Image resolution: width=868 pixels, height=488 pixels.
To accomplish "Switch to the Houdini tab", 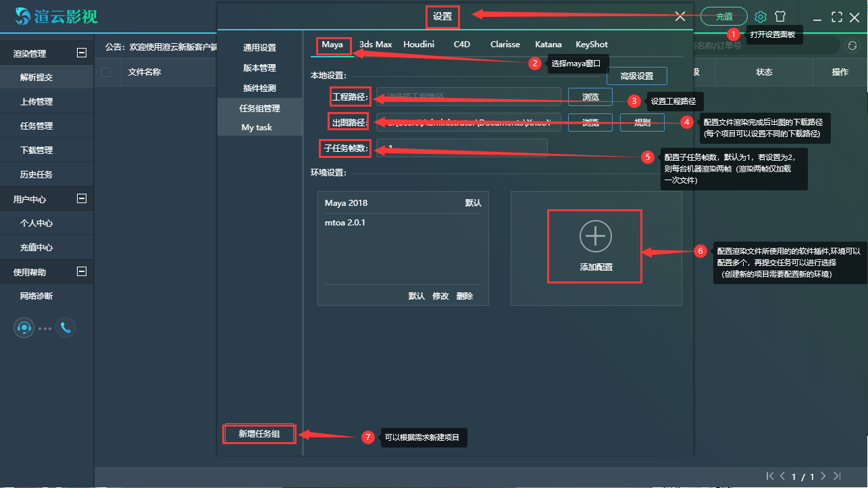I will point(419,45).
